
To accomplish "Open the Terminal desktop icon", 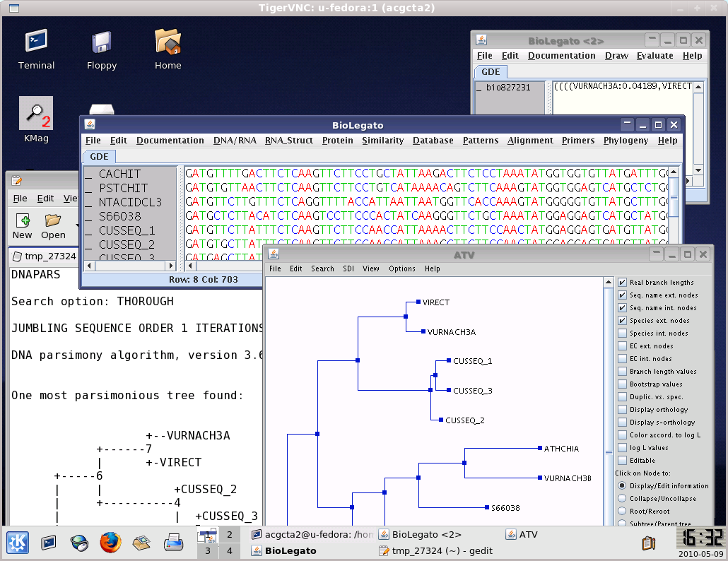I will point(36,43).
